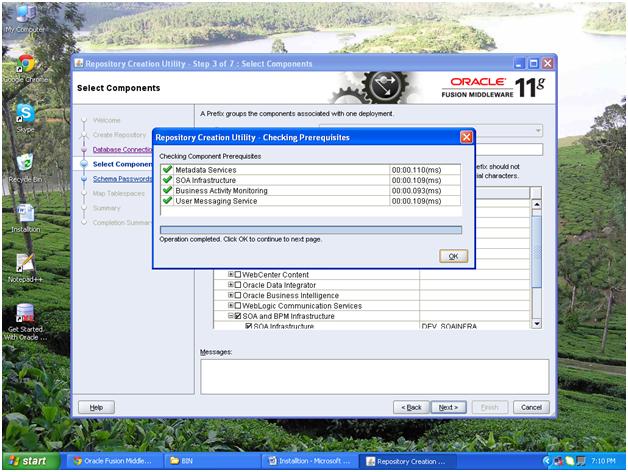The height and width of the screenshot is (472, 628).
Task: Click the Cancel button
Action: (x=531, y=407)
